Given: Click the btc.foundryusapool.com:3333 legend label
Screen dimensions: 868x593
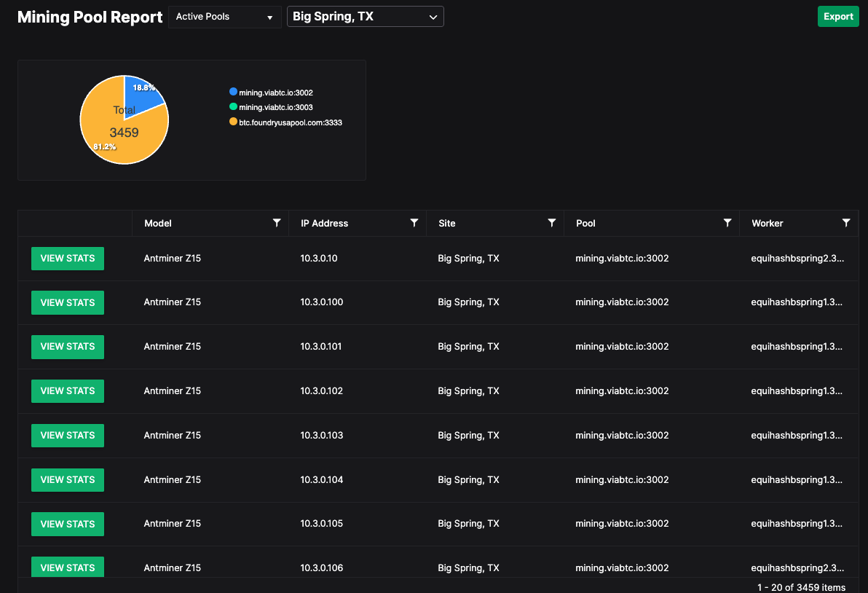Looking at the screenshot, I should click(x=291, y=122).
